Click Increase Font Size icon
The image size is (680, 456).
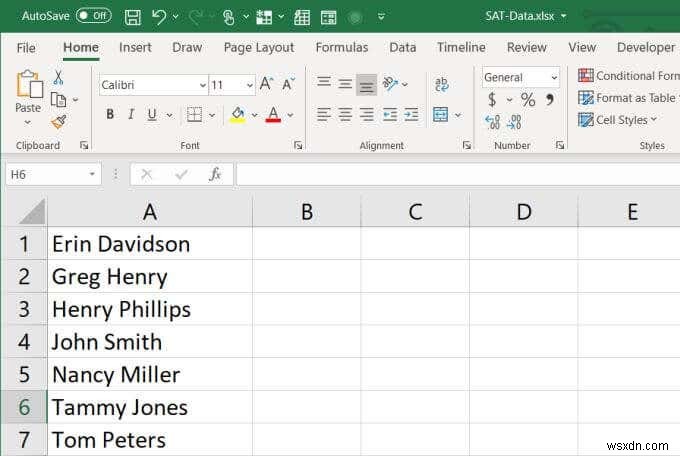tap(266, 83)
